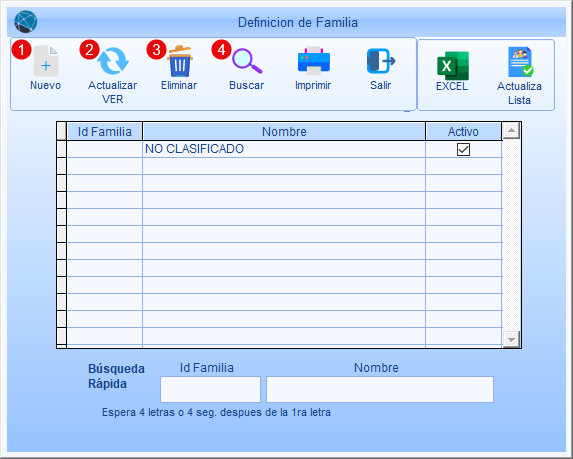Click the Nuevo new document icon
The height and width of the screenshot is (459, 573).
coord(46,61)
